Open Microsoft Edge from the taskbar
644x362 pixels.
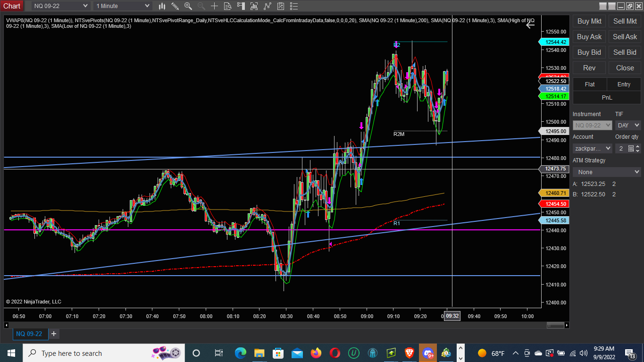pos(241,353)
